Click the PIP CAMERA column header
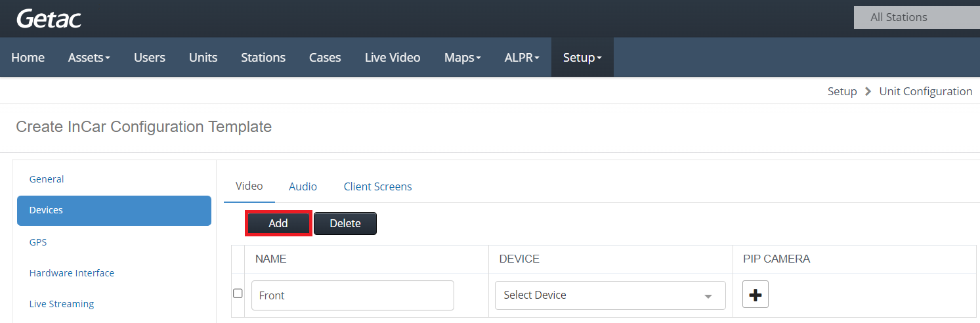 point(777,259)
